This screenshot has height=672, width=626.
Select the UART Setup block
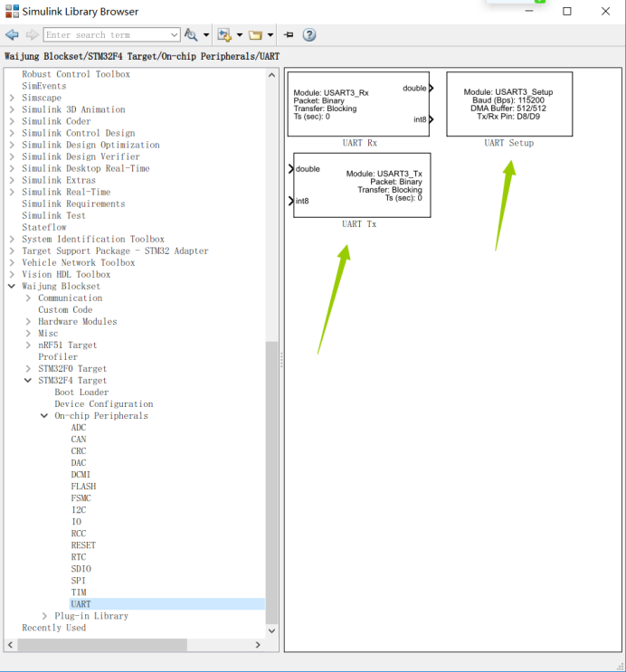(509, 104)
